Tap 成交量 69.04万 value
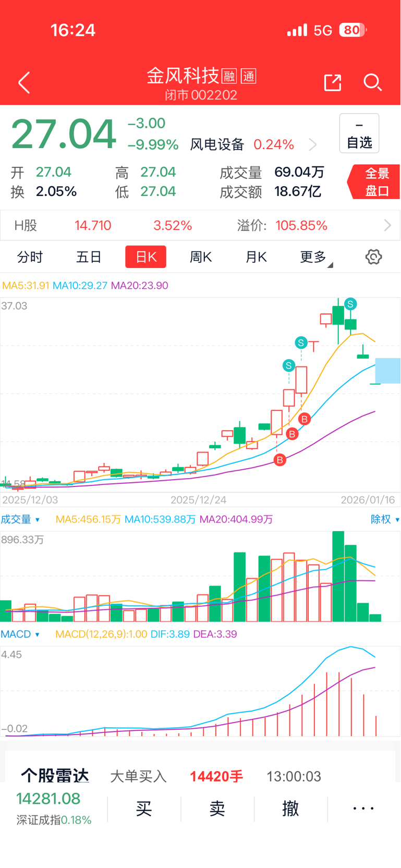 tap(299, 172)
